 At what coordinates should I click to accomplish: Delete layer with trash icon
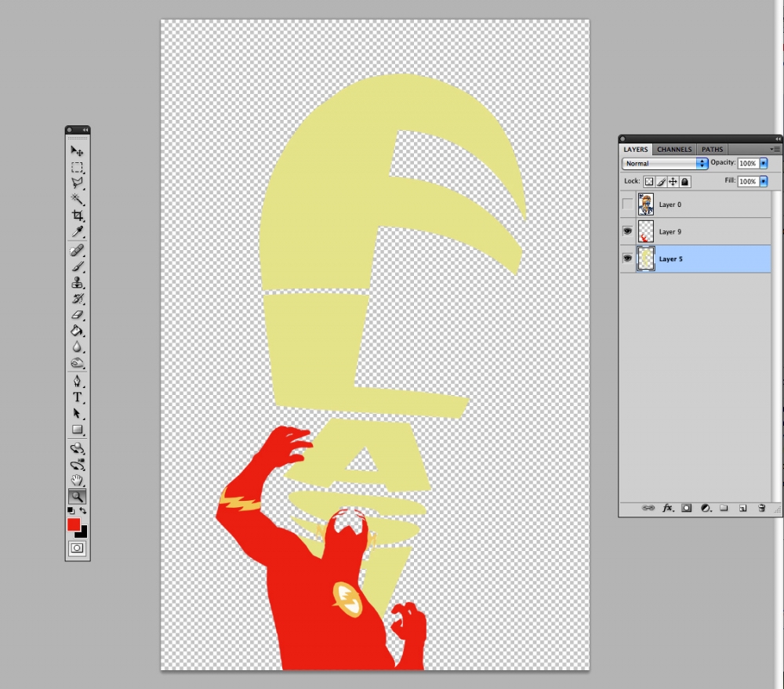click(x=761, y=508)
